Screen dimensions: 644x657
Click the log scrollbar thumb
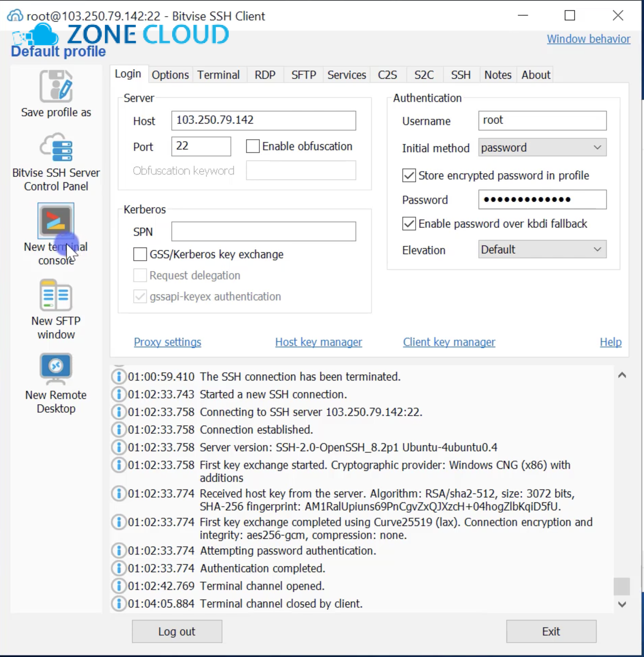tap(622, 586)
